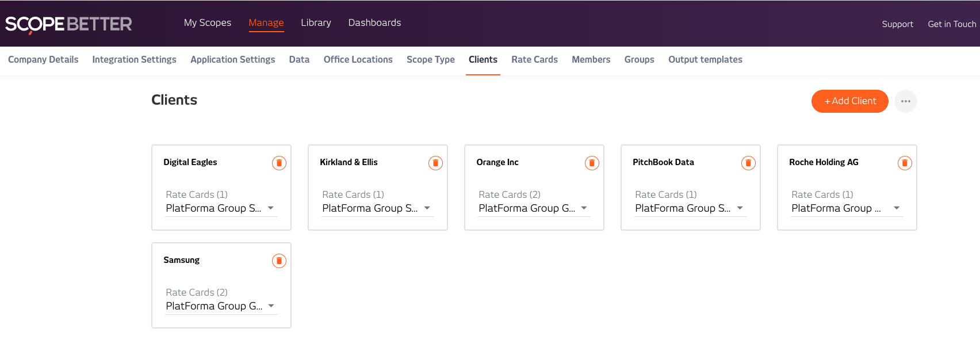Delete the Digital Eagles client
980x340 pixels.
[279, 163]
